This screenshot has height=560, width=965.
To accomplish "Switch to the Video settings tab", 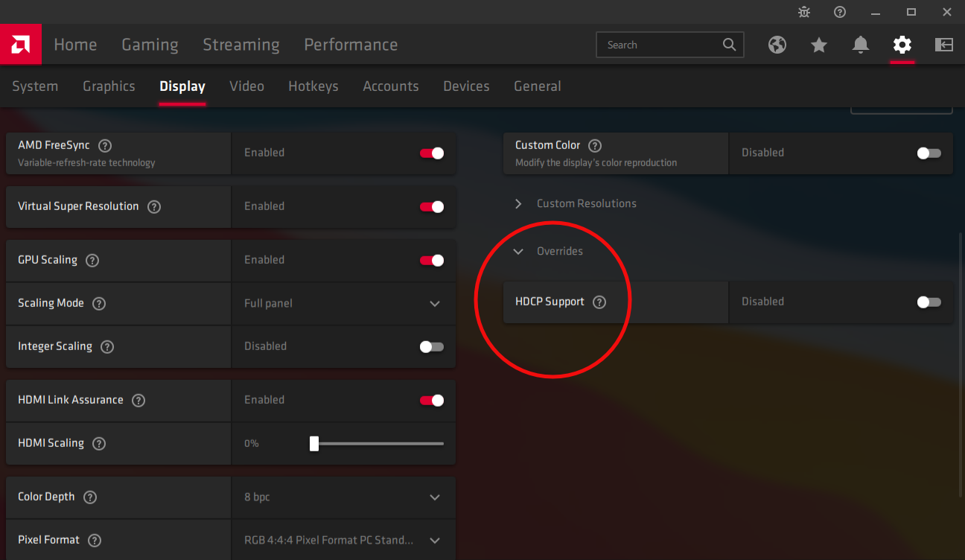I will click(246, 86).
